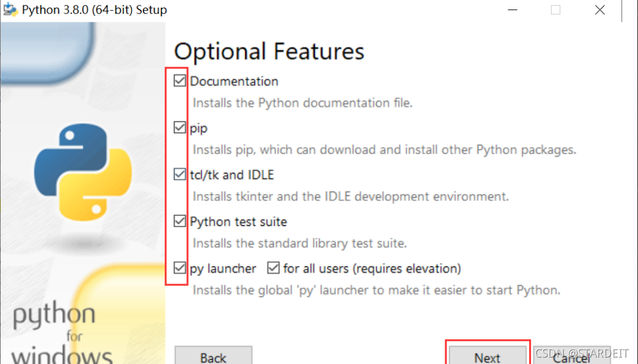The height and width of the screenshot is (364, 638).
Task: Toggle tcl/tk and IDLE checkbox
Action: tap(179, 174)
